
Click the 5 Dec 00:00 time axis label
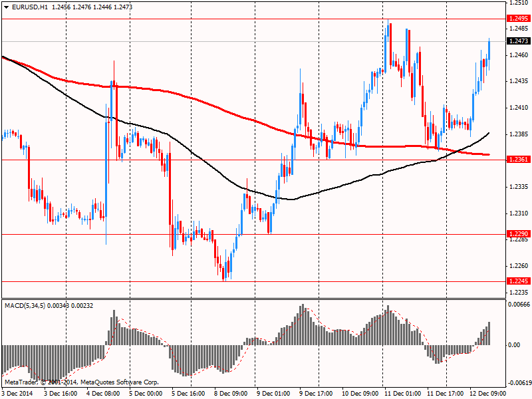(x=146, y=393)
